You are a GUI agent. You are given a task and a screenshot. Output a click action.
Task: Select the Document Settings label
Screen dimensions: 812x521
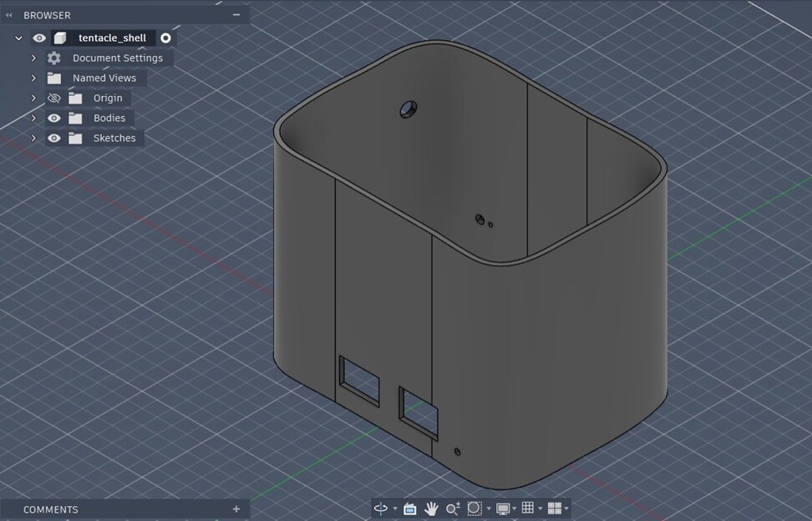(118, 58)
